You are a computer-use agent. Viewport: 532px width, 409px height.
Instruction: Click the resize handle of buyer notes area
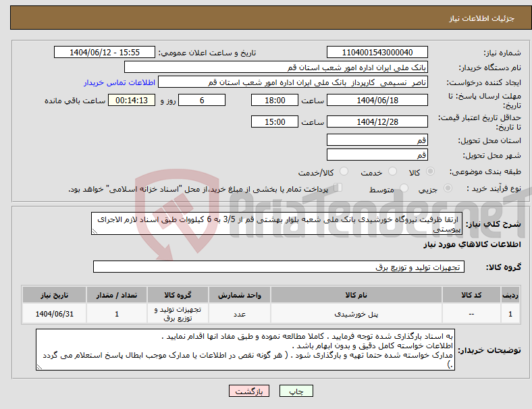(x=39, y=366)
